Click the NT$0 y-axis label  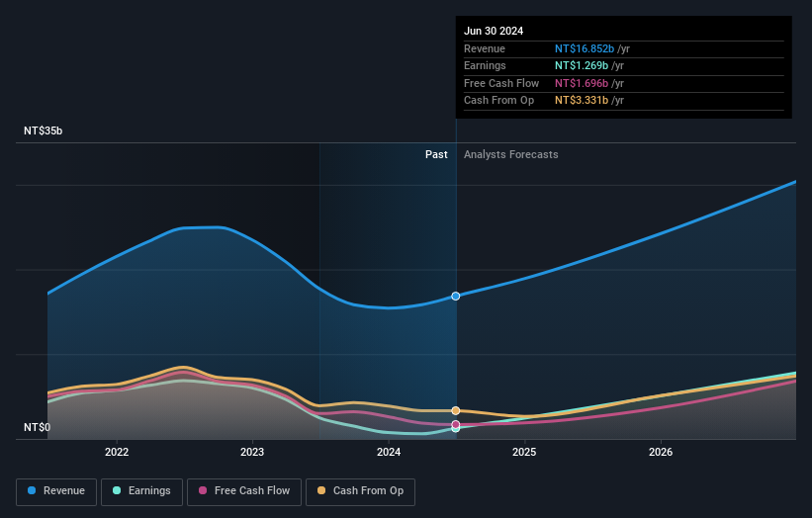click(x=38, y=427)
